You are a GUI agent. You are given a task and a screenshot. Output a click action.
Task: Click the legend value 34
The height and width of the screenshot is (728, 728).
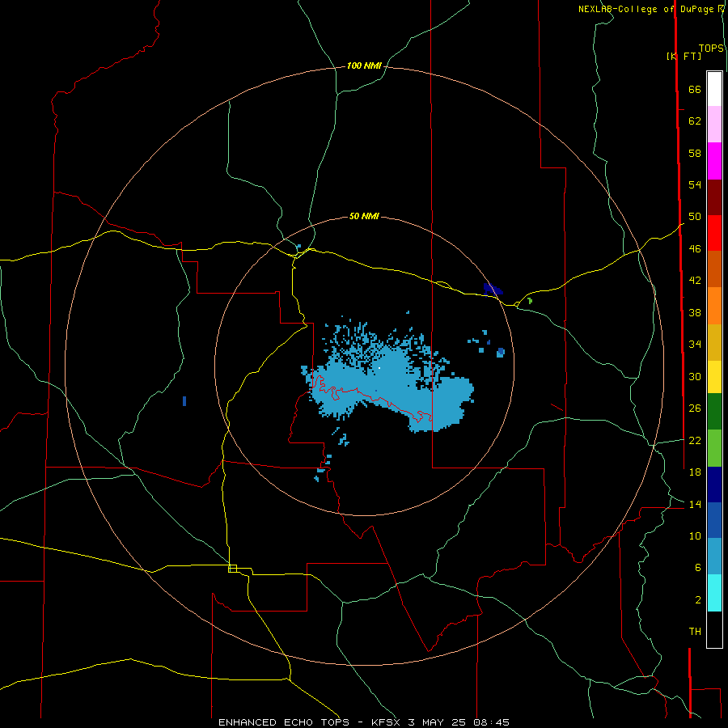(x=695, y=345)
